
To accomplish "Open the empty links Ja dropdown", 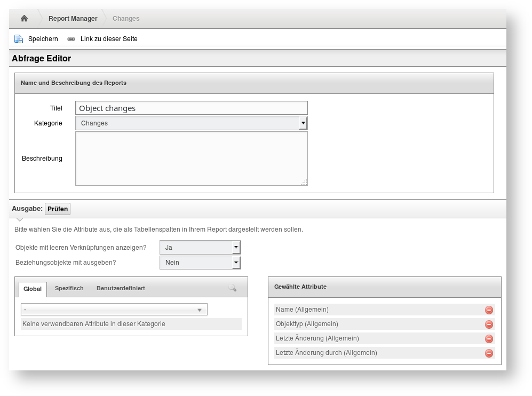I will click(200, 248).
